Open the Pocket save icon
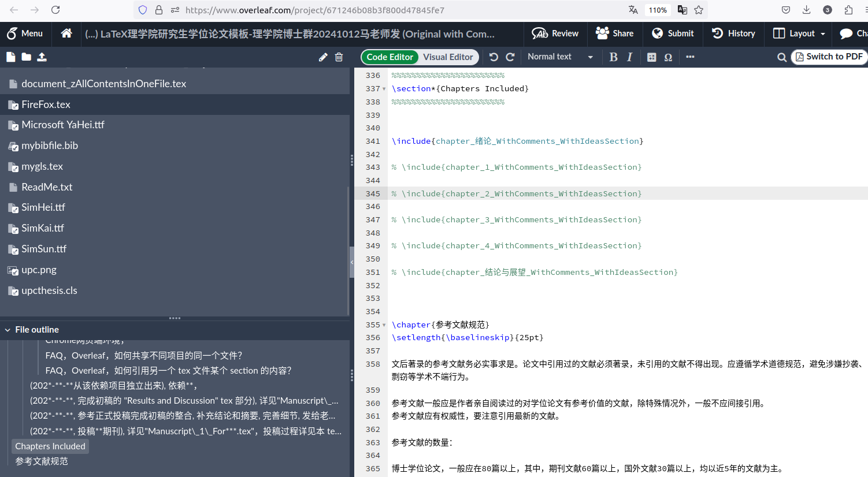Image resolution: width=868 pixels, height=477 pixels. click(x=786, y=10)
